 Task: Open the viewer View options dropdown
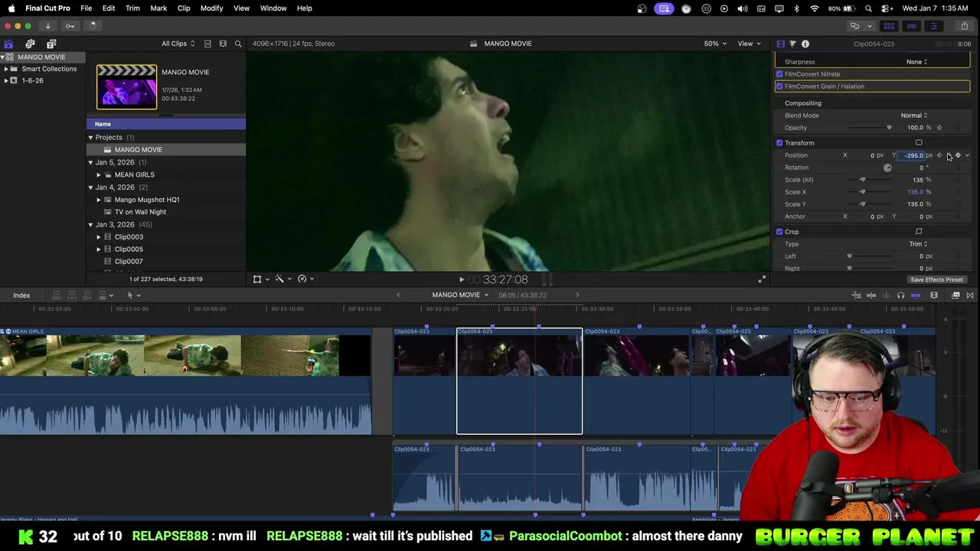coord(749,44)
